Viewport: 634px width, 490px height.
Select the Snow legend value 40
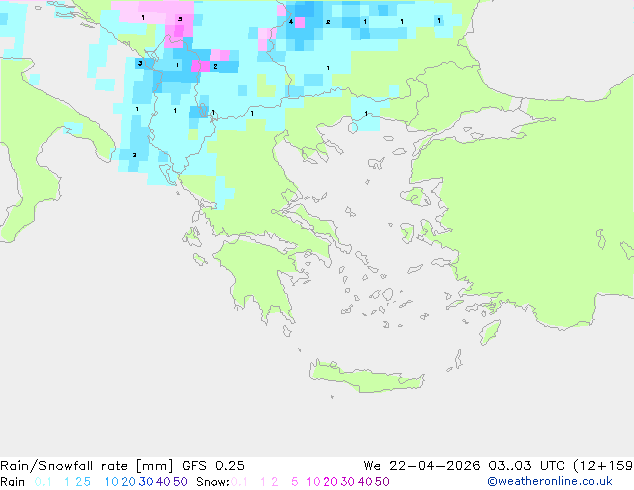pos(365,482)
